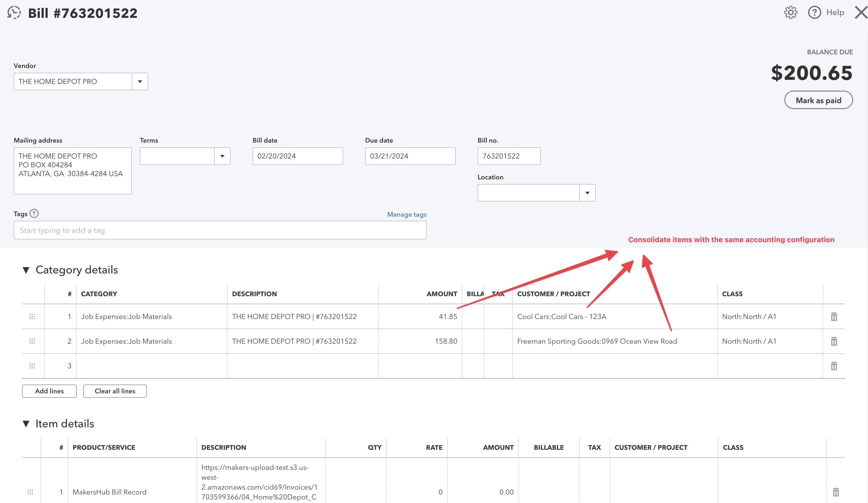Edit description of category row 1

(303, 317)
